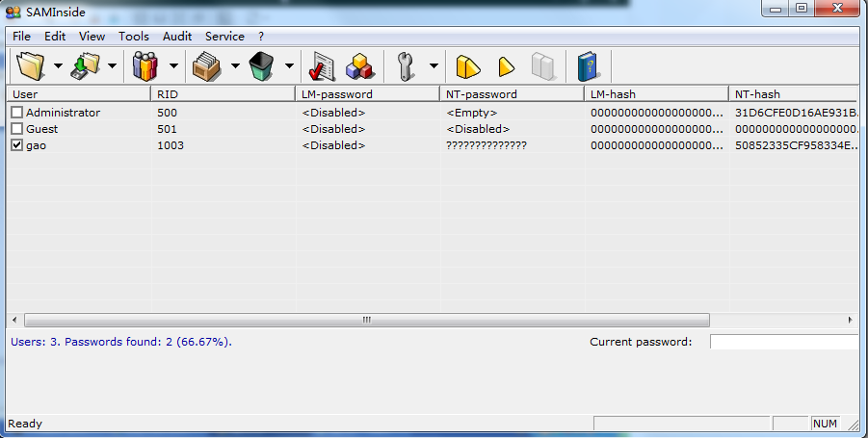Click the scrollbar left arrow
868x438 pixels.
14,320
